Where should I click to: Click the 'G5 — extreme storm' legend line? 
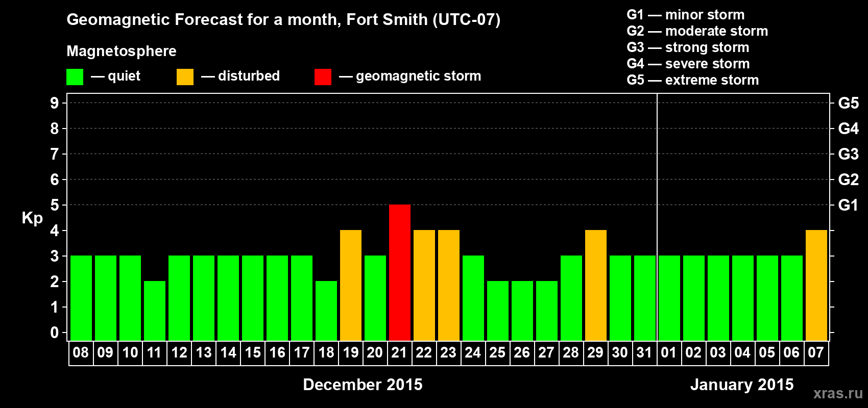693,80
